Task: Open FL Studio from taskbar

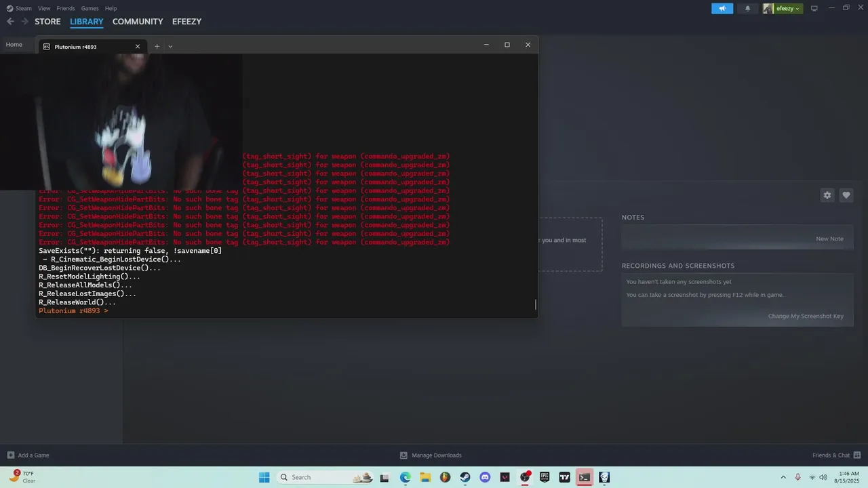Action: coord(445,477)
